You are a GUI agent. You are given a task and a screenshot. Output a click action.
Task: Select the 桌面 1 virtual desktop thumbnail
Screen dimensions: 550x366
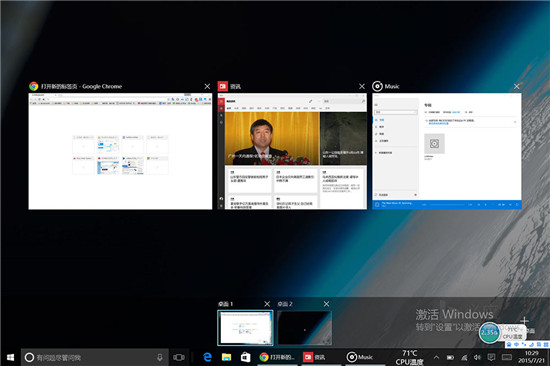245,328
